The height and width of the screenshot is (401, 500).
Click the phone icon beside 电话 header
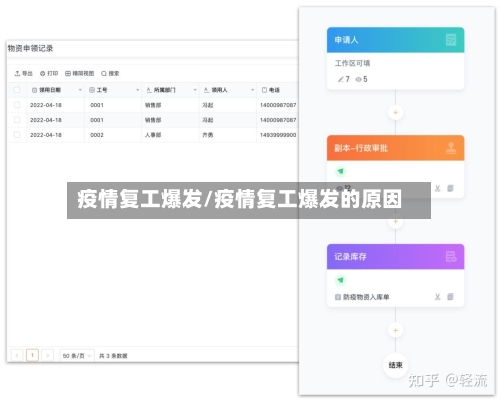264,90
